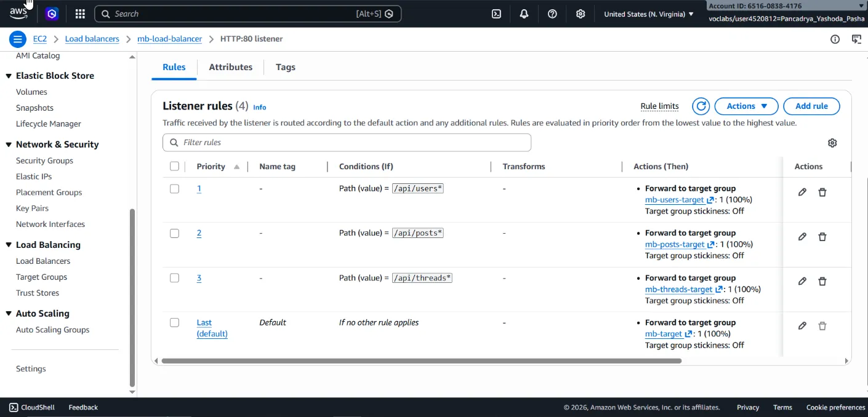Open the tutorials panel icon at far right
Image resolution: width=868 pixels, height=417 pixels.
point(856,39)
